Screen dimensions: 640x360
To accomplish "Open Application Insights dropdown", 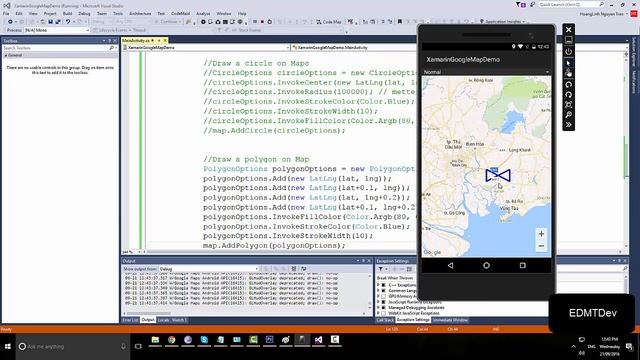I will coord(502,21).
